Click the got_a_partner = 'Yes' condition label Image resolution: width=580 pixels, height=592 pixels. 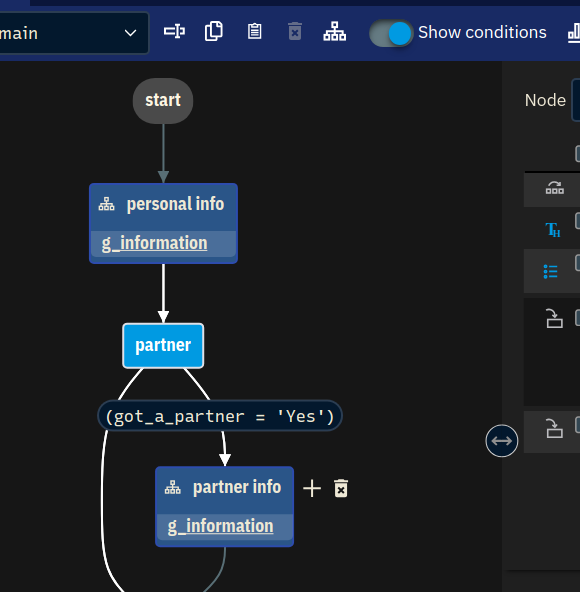[220, 416]
